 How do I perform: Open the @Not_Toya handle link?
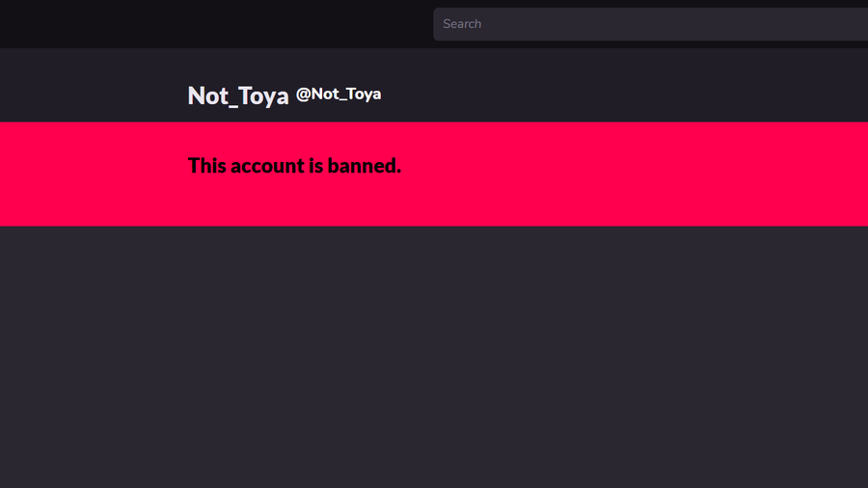[x=339, y=95]
